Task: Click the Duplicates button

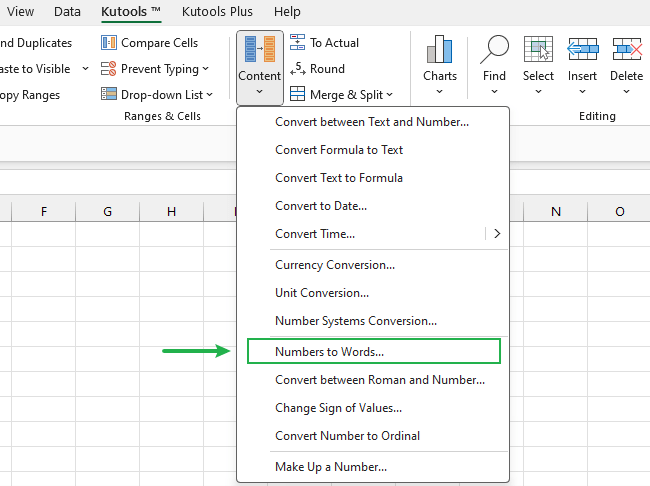Action: coord(36,43)
